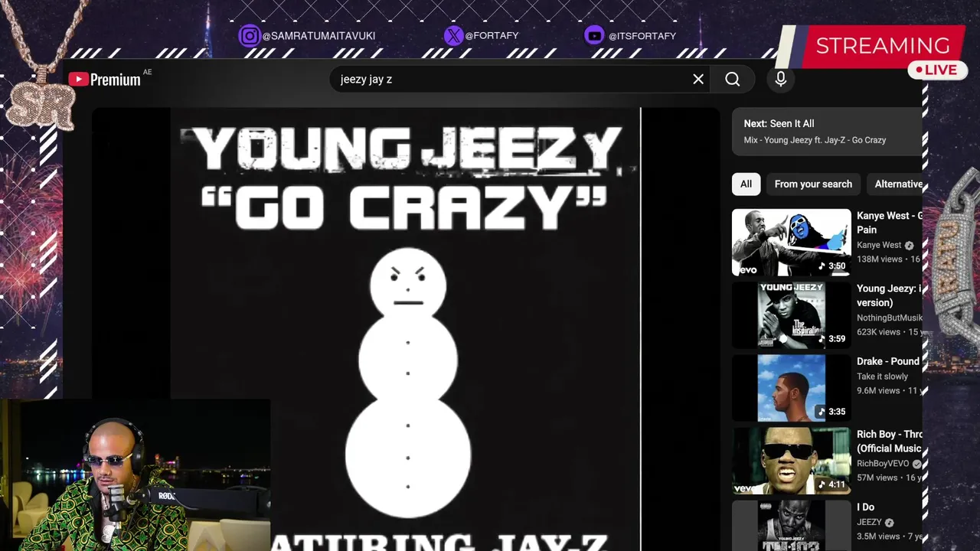Select the From your search chip

click(x=813, y=184)
